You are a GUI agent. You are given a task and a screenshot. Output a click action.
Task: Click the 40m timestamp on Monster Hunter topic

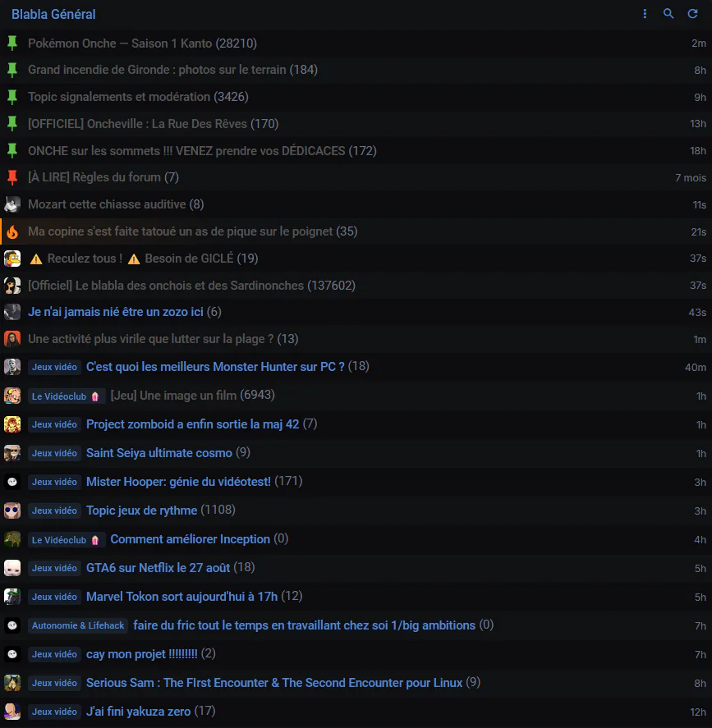point(696,367)
